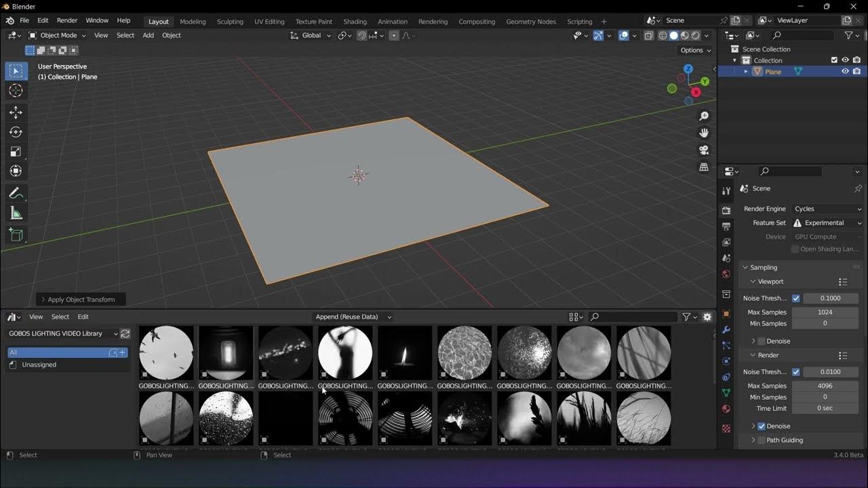The height and width of the screenshot is (488, 868).
Task: Open the Modifiers wrench tab icon
Action: 726,329
